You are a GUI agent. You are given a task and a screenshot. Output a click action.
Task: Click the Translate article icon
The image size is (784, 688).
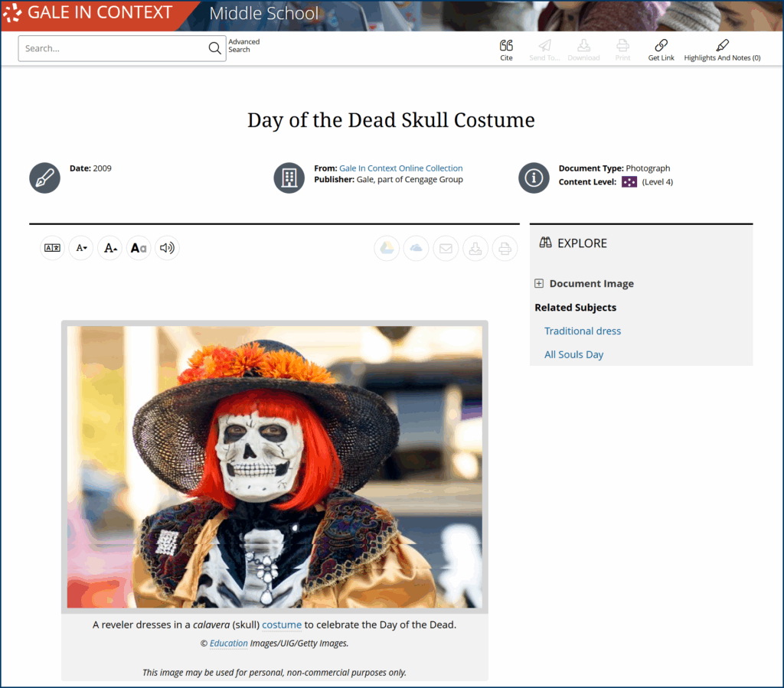click(52, 248)
